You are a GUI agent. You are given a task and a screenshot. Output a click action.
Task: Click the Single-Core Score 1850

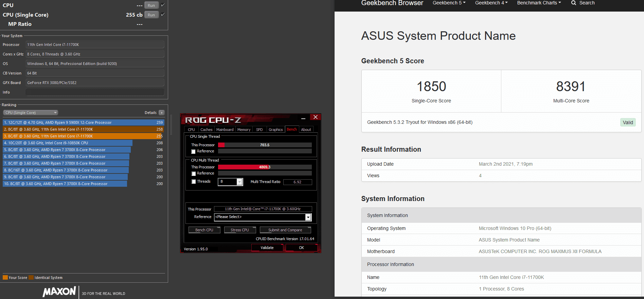pos(431,86)
